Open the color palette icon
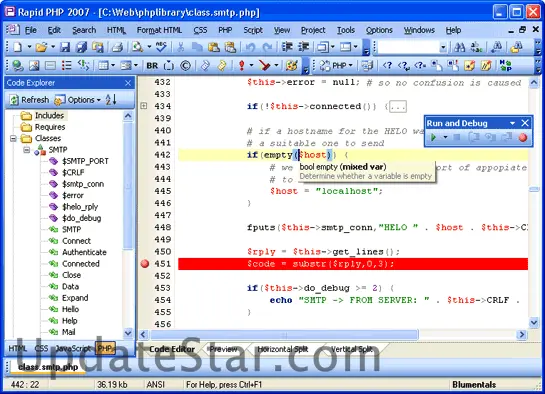 click(x=292, y=65)
